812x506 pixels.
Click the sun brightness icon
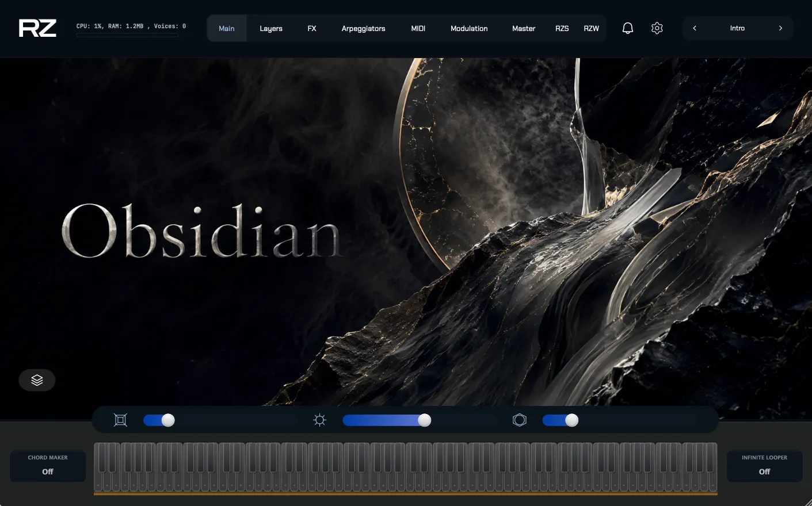click(x=319, y=420)
